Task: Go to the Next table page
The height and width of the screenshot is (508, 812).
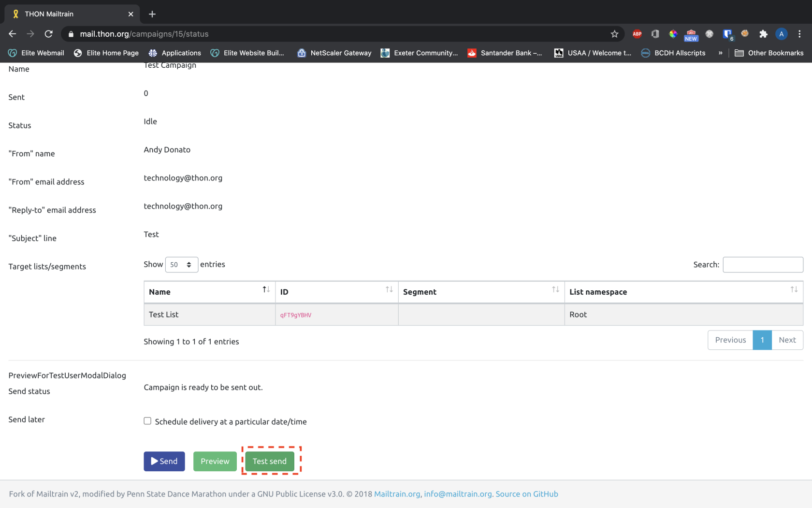Action: click(787, 340)
